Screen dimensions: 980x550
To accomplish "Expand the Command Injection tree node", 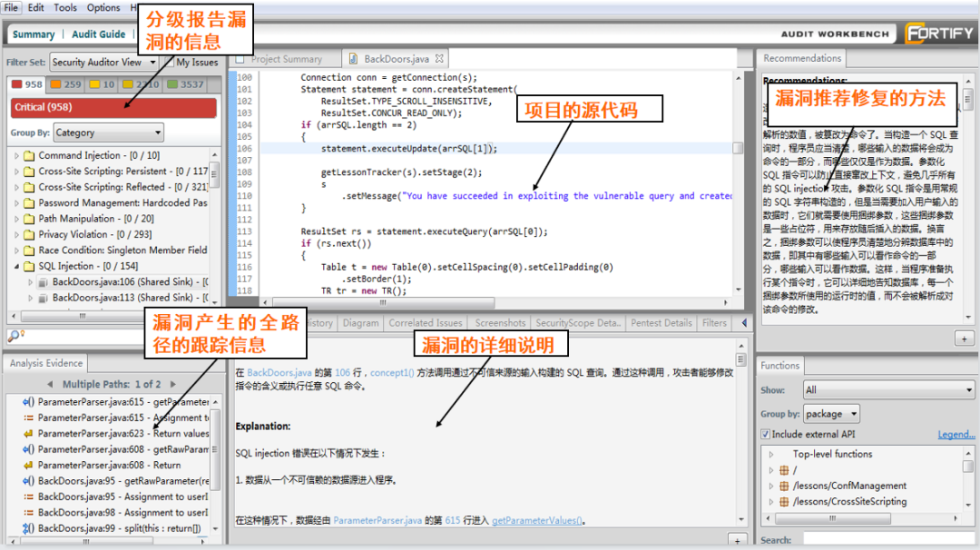I will click(16, 156).
